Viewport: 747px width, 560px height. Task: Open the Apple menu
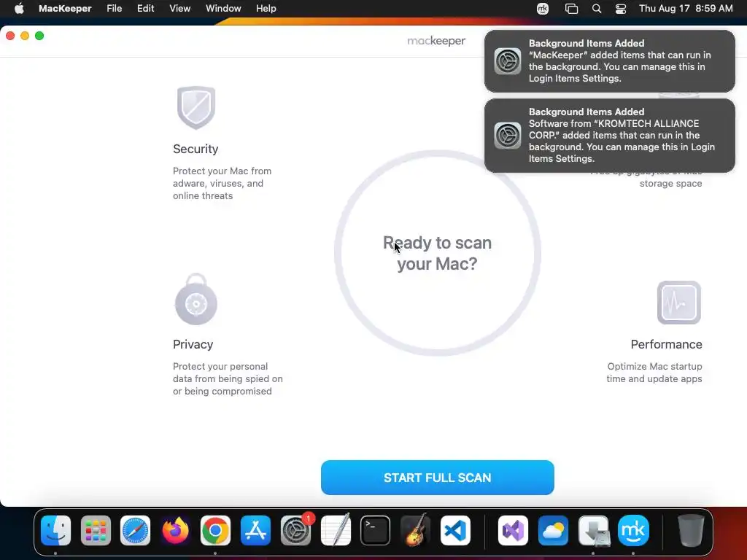click(19, 9)
